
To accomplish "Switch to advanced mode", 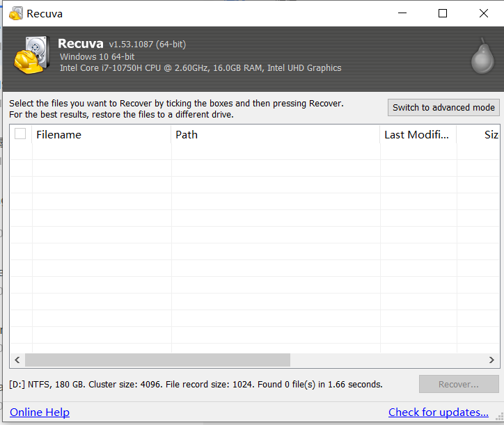I will click(x=443, y=107).
